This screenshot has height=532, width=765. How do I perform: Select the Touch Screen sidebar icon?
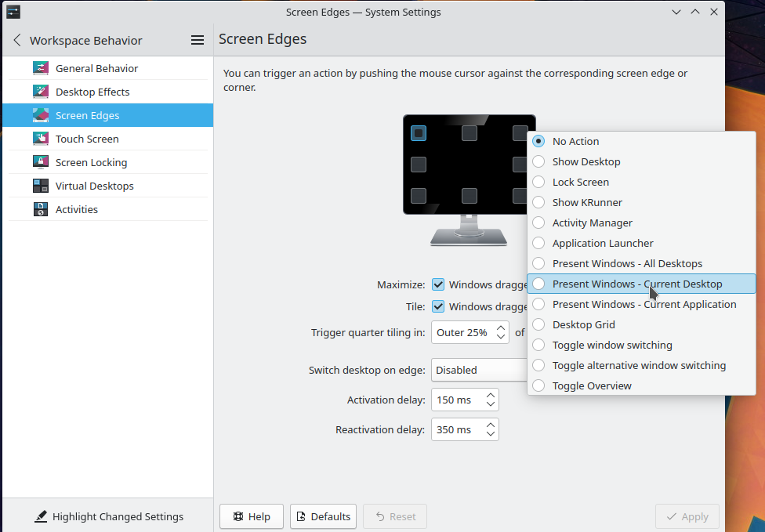point(41,139)
